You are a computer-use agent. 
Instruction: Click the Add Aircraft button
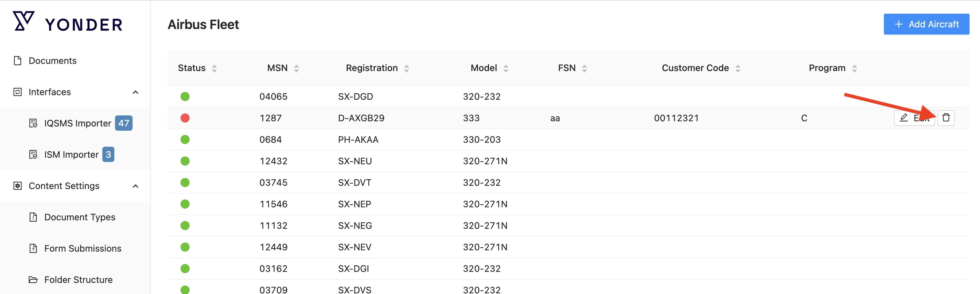tap(926, 24)
